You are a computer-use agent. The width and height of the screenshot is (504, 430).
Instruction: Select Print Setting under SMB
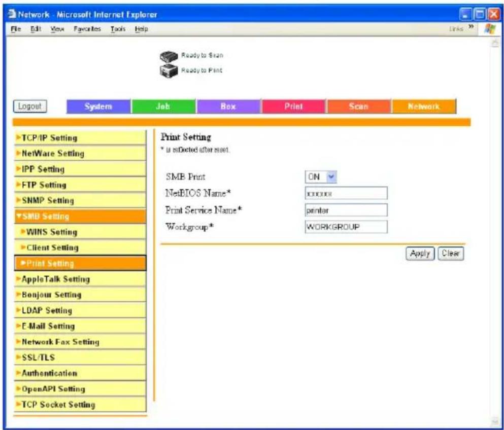tap(80, 263)
